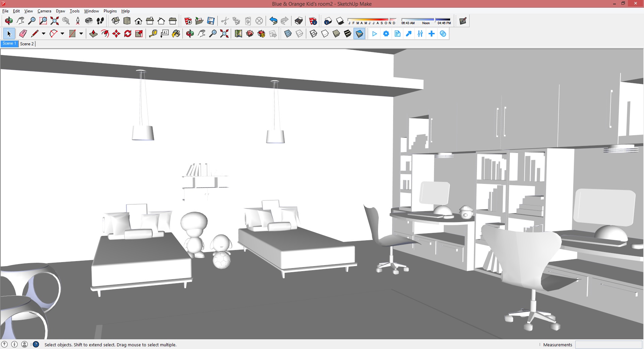
Task: Activate the Zoom Window tool
Action: tap(43, 21)
